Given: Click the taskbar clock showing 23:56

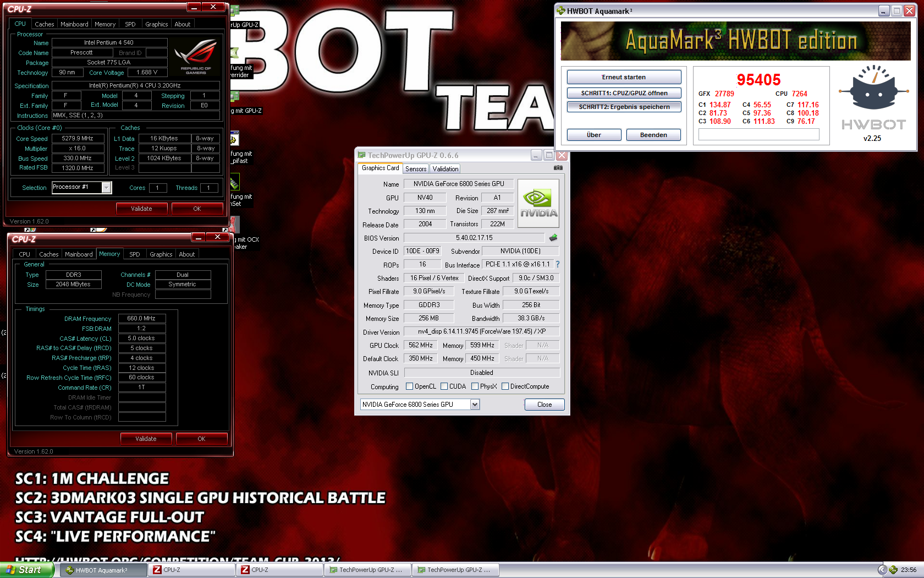Looking at the screenshot, I should click(x=909, y=570).
